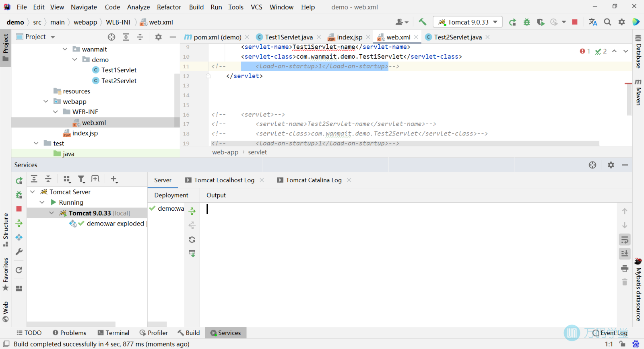Open the Problems tool window button
The image size is (644, 349).
(69, 333)
